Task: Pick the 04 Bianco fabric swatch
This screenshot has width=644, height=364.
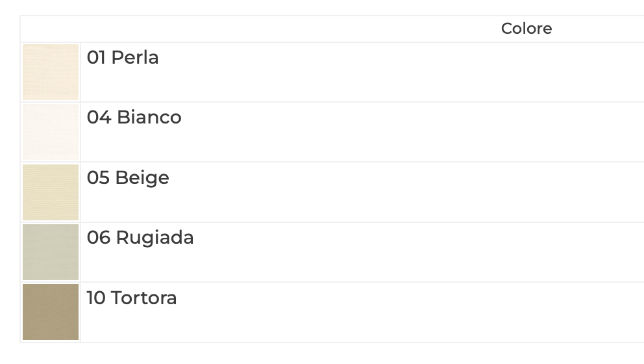Action: [x=51, y=132]
